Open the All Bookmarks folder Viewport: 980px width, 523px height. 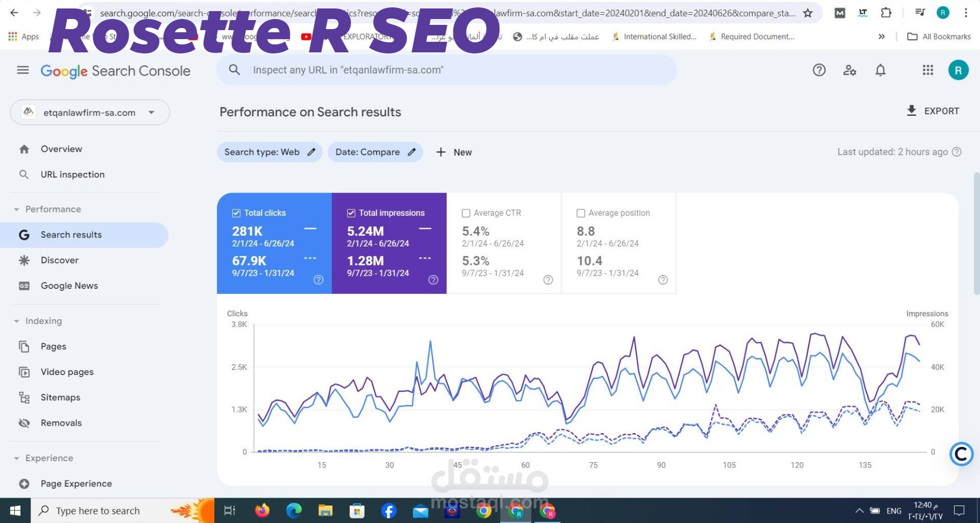point(939,36)
